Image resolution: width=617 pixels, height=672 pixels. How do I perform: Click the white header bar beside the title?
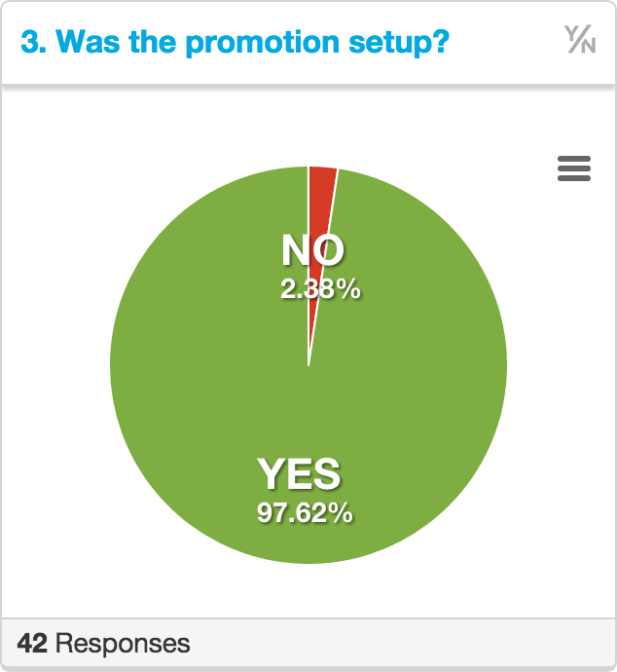pyautogui.click(x=505, y=42)
